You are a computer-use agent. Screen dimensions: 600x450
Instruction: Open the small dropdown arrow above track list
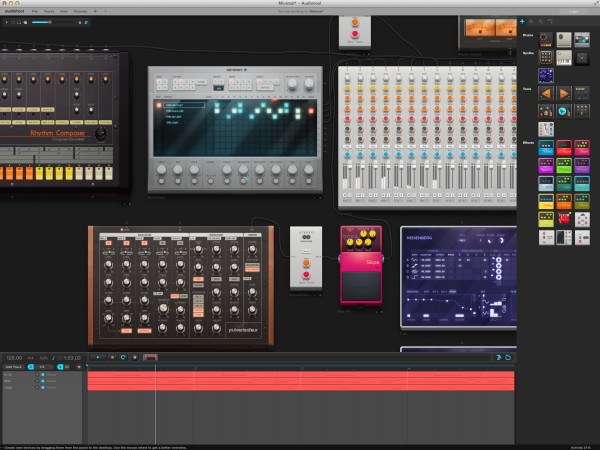pyautogui.click(x=79, y=367)
